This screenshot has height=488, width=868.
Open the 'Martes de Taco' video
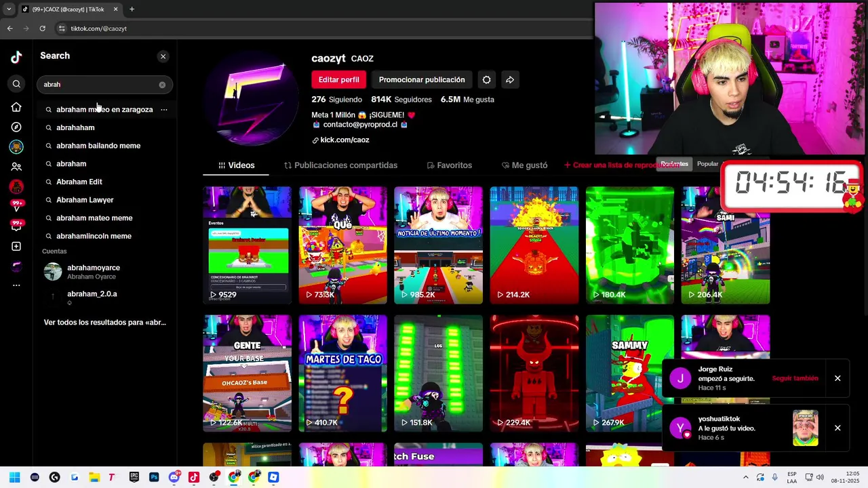coord(343,373)
